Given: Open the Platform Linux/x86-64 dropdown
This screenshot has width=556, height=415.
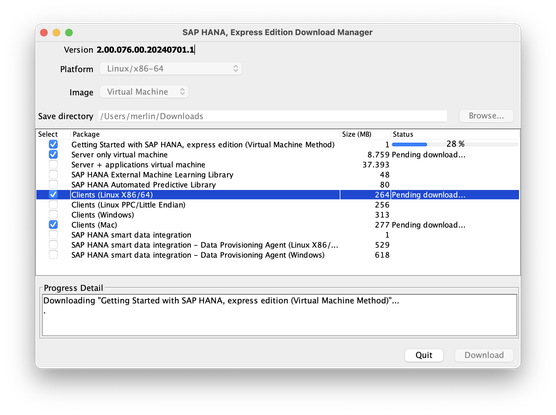Looking at the screenshot, I should tap(171, 68).
